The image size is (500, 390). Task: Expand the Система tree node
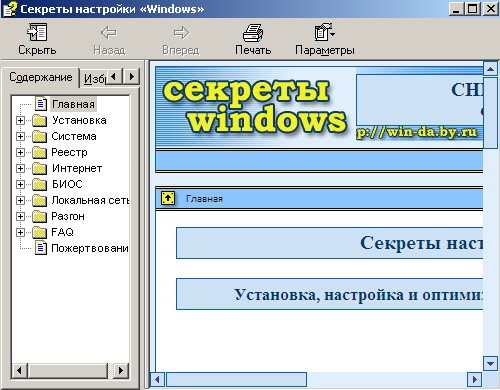pyautogui.click(x=20, y=136)
